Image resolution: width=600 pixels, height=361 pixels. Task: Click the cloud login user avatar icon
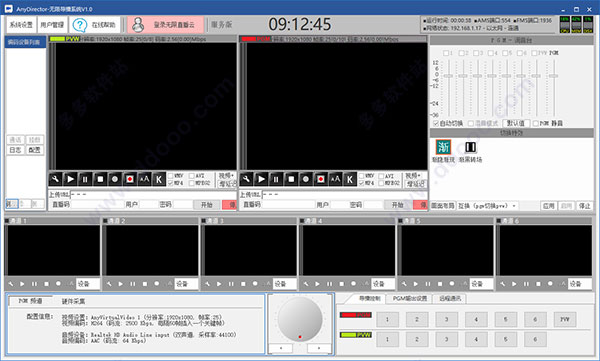[138, 25]
